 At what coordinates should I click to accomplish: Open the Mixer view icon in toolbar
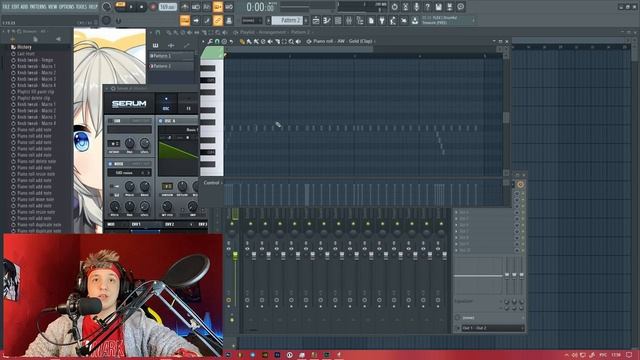[349, 20]
